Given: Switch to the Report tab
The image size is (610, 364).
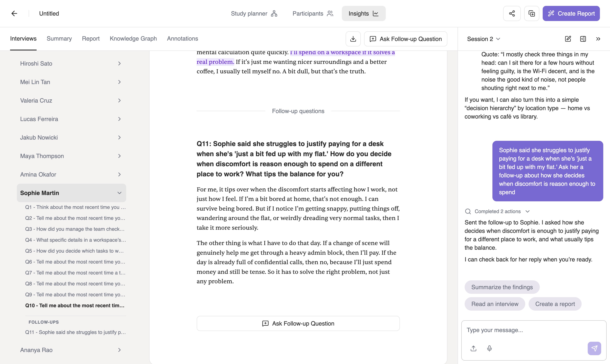Looking at the screenshot, I should click(x=91, y=38).
